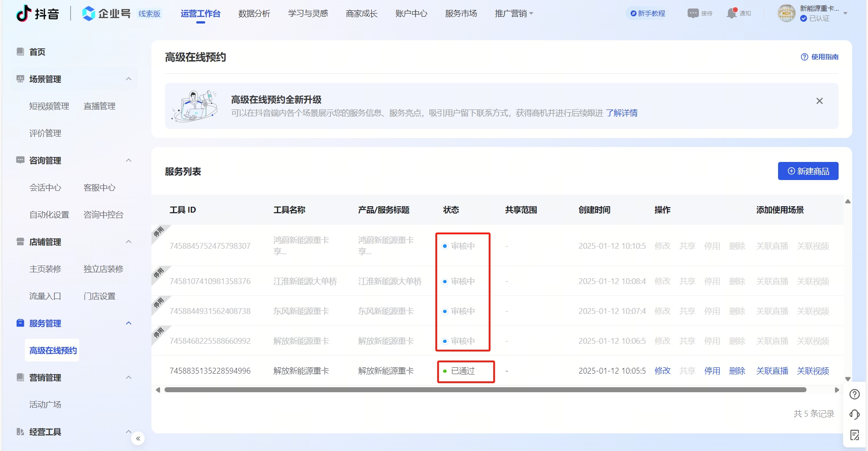Open 评价管理 in the sidebar
The width and height of the screenshot is (868, 451).
45,133
